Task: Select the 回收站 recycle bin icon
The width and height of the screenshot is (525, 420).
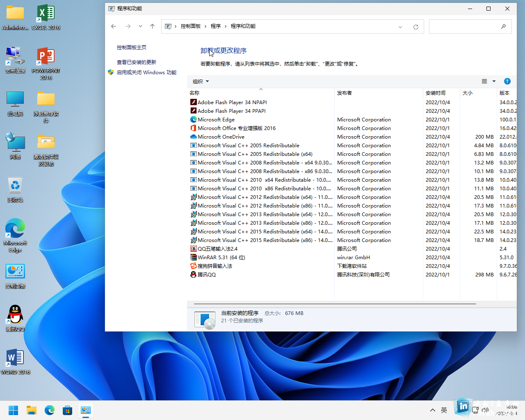Action: pyautogui.click(x=15, y=189)
